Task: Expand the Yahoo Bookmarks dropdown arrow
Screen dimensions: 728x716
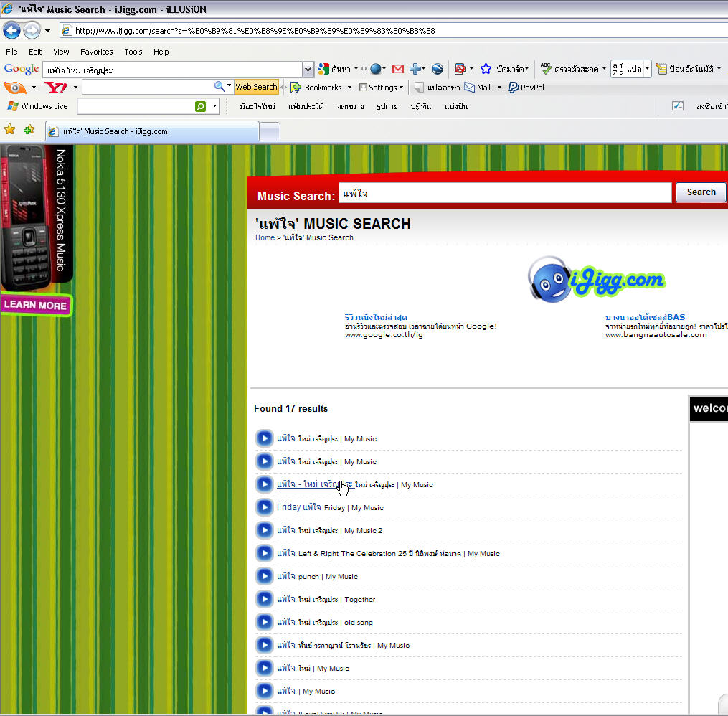Action: pyautogui.click(x=349, y=88)
